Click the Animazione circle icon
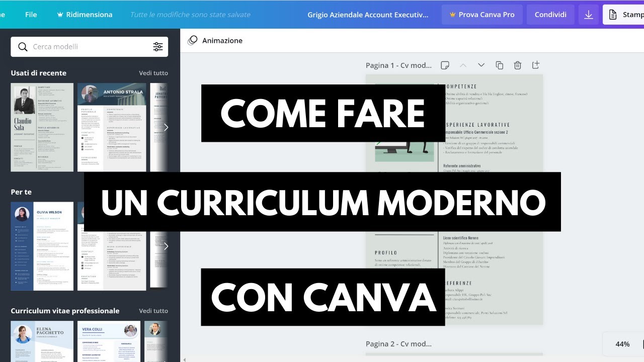This screenshot has height=362, width=644. 192,41
